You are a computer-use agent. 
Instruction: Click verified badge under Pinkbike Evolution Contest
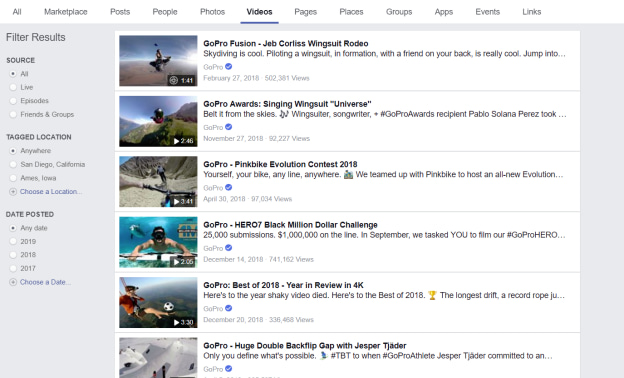pyautogui.click(x=228, y=187)
